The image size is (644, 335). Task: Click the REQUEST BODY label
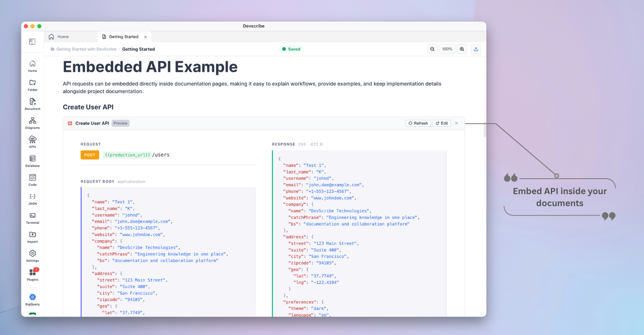[97, 182]
